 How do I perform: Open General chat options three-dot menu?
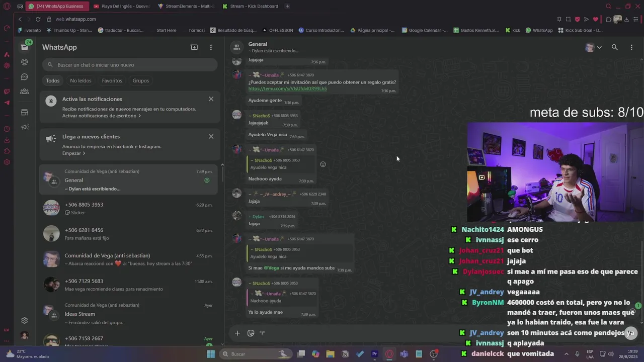(631, 47)
